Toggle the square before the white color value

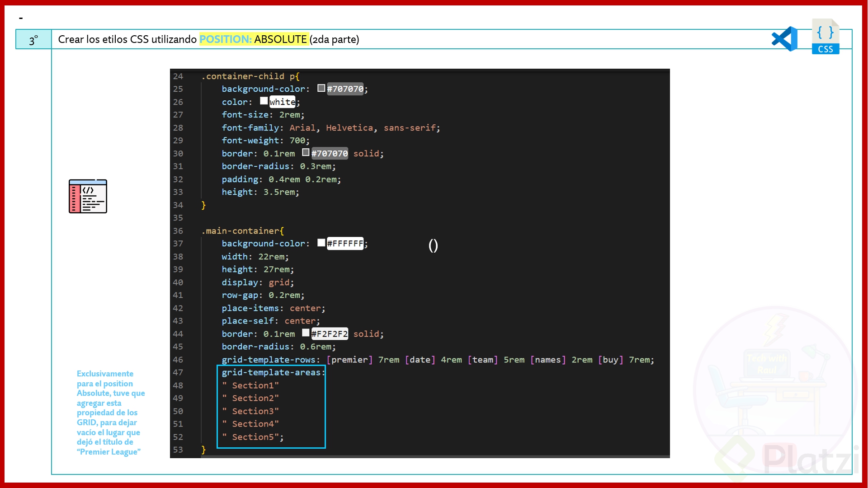[264, 101]
